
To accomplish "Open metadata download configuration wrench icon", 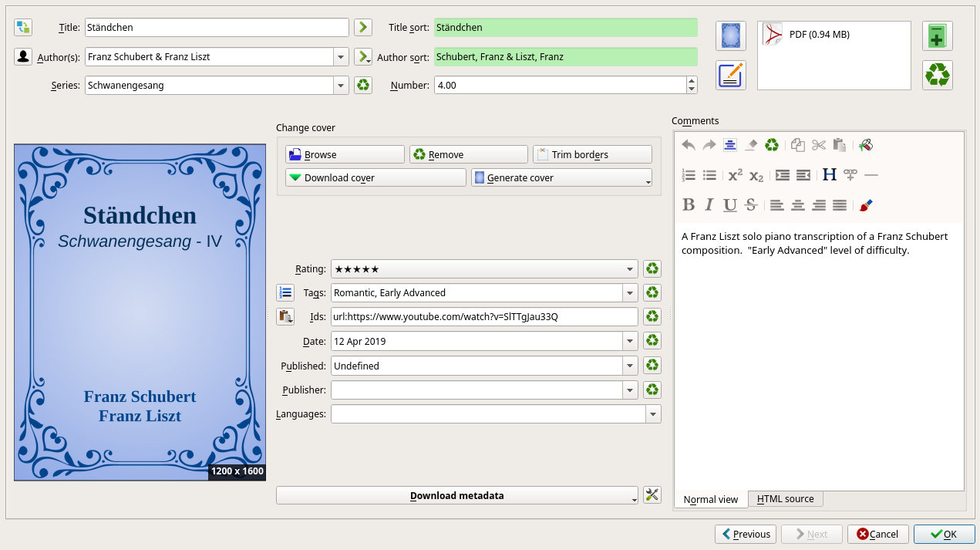I will coord(652,495).
